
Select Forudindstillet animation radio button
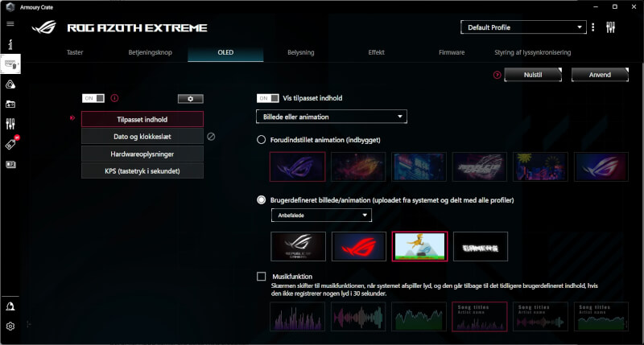(x=261, y=140)
